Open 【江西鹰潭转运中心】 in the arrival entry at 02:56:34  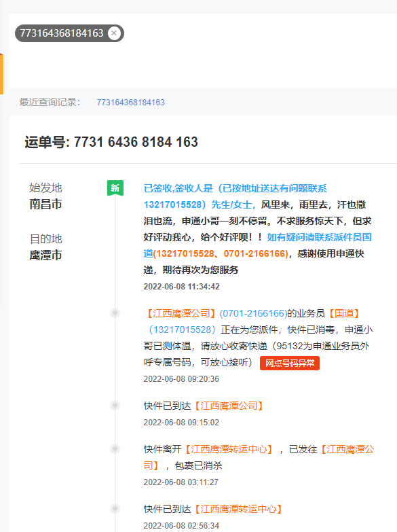pyautogui.click(x=238, y=509)
